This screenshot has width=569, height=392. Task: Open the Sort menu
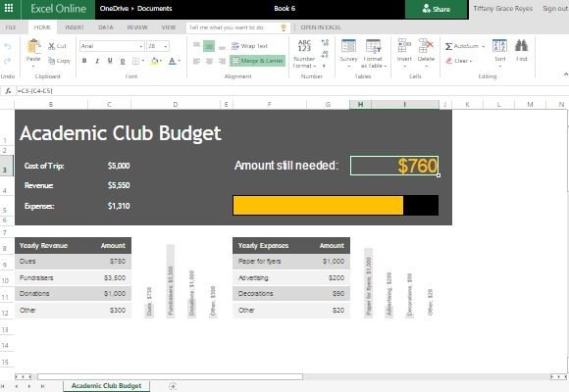tap(500, 53)
